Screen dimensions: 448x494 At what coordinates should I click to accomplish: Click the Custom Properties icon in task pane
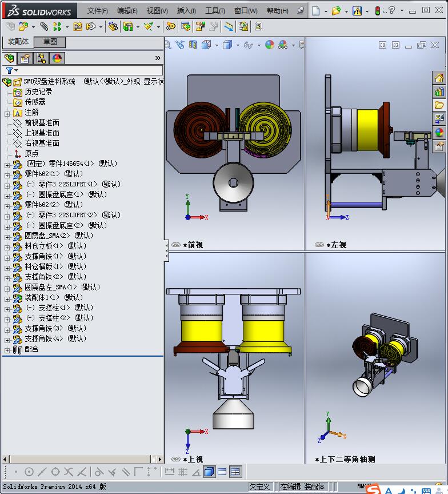(439, 146)
